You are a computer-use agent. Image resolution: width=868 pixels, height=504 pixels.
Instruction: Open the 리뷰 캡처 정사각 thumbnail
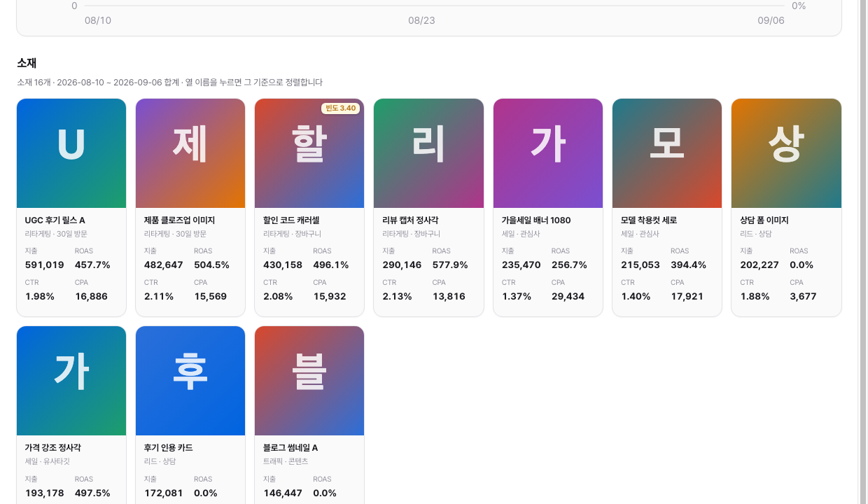[428, 153]
